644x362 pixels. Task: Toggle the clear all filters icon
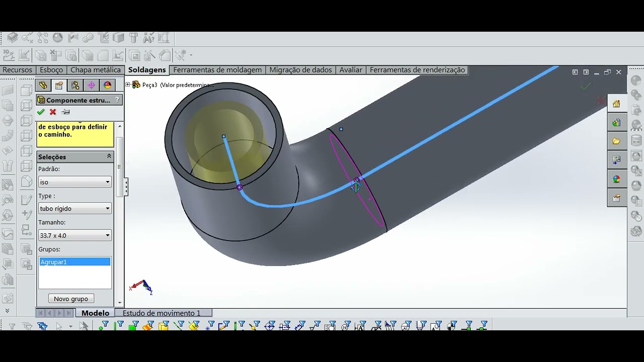(27, 326)
